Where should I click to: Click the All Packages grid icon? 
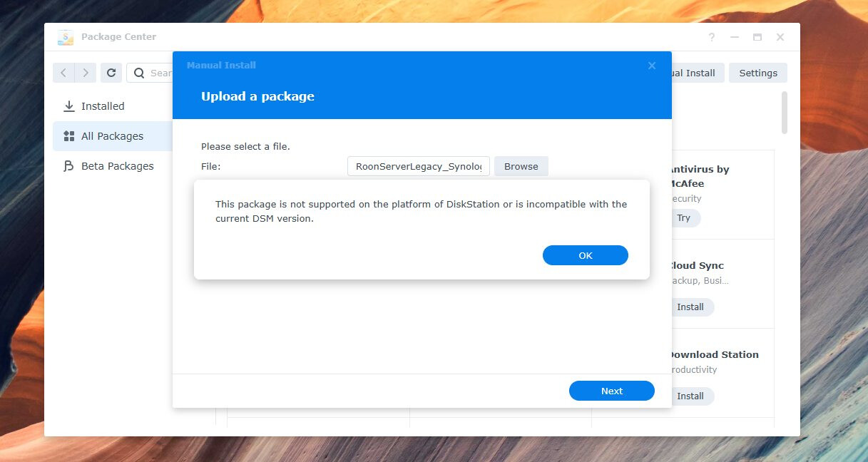(68, 135)
